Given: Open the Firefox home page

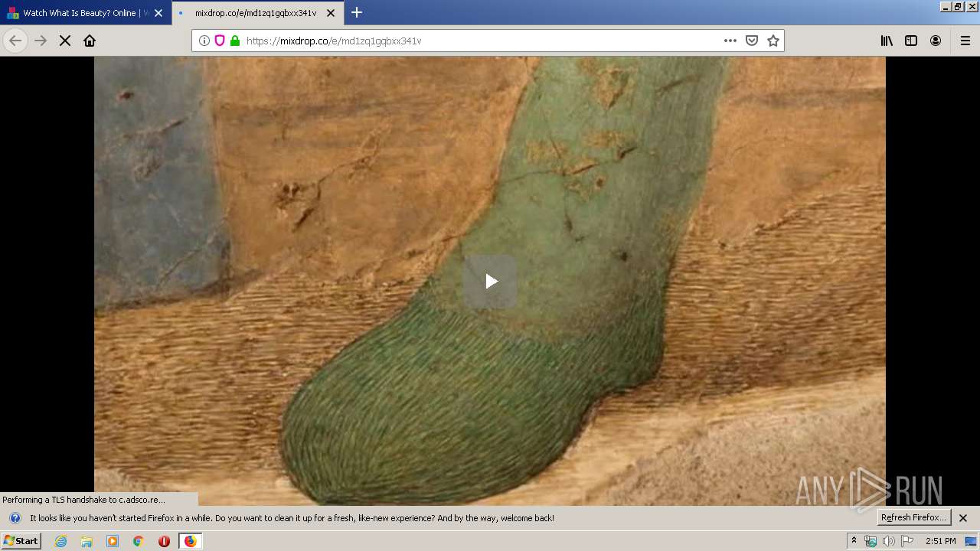Looking at the screenshot, I should pos(90,41).
